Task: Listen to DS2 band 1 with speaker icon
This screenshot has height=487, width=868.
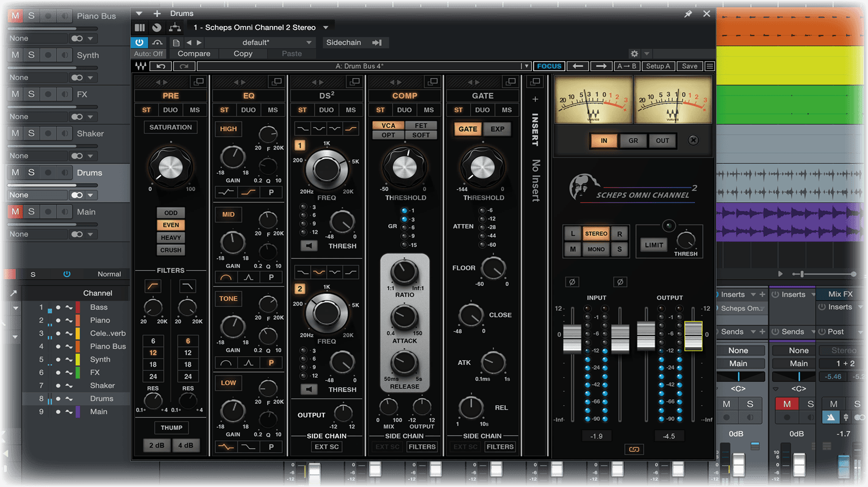Action: [309, 245]
